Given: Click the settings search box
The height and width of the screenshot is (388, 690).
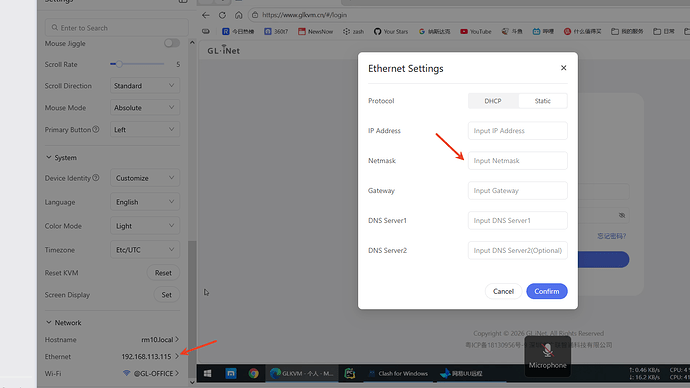Looking at the screenshot, I should coord(116,28).
